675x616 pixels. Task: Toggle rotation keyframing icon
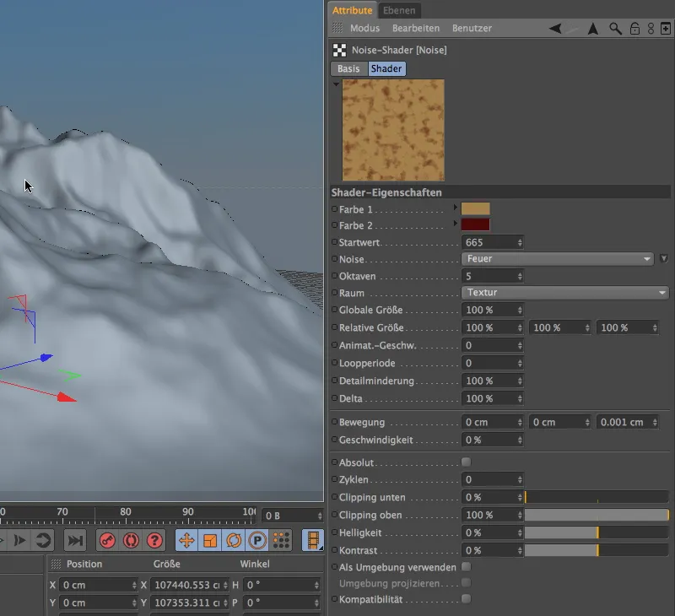click(x=234, y=540)
